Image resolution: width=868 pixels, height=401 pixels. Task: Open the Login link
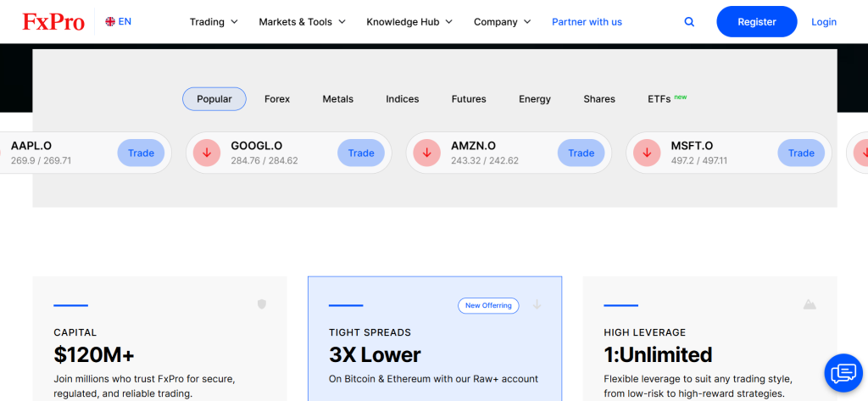pos(824,22)
